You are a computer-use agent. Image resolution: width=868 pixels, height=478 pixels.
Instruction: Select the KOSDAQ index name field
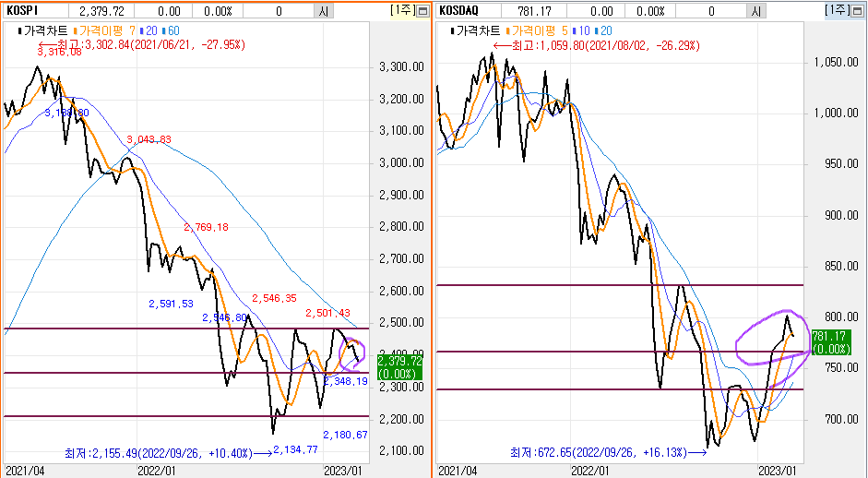click(x=469, y=11)
